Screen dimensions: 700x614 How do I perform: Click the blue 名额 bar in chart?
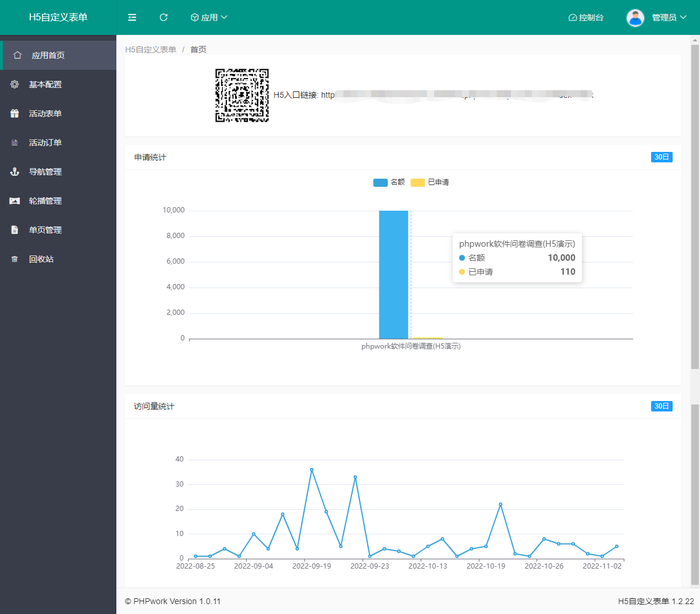(393, 275)
